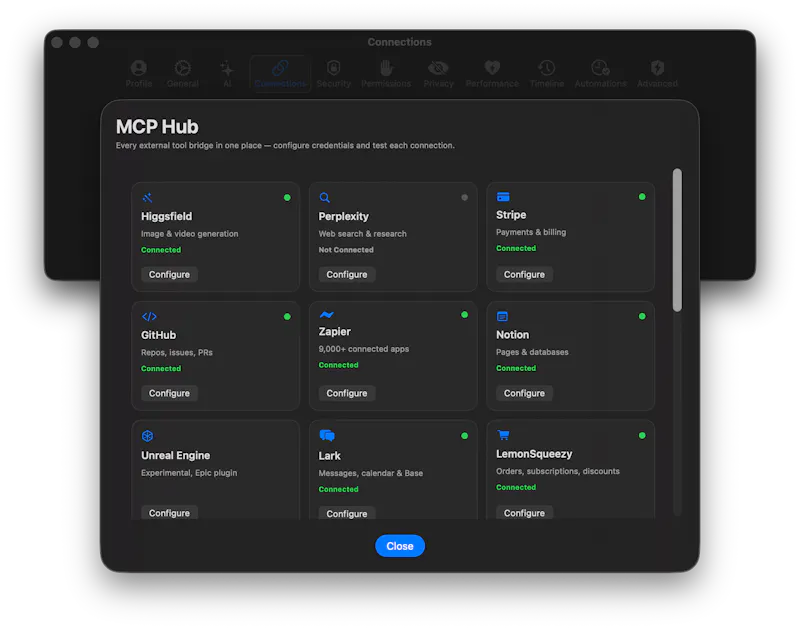
Task: Click the MCP Hub heading
Action: pos(157,127)
